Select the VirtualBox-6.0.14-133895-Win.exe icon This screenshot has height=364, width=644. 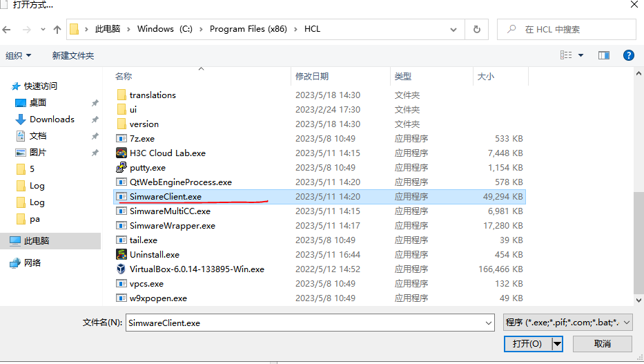point(121,269)
